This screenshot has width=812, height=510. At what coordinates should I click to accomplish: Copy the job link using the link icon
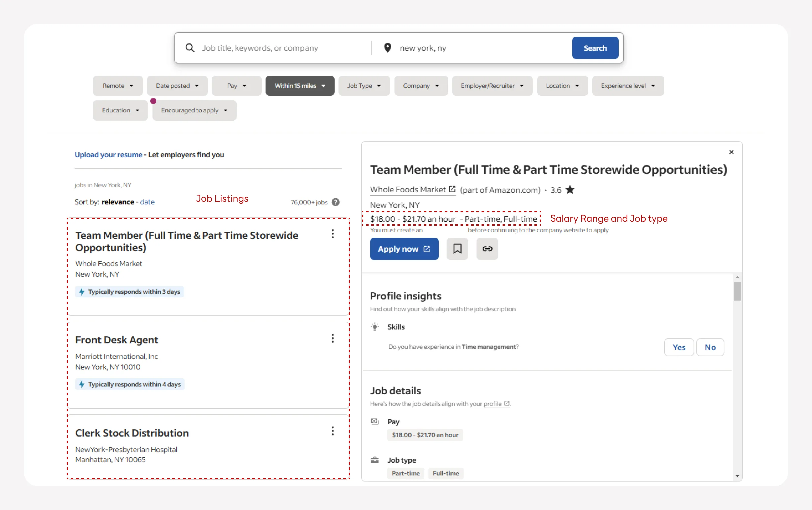pyautogui.click(x=487, y=249)
